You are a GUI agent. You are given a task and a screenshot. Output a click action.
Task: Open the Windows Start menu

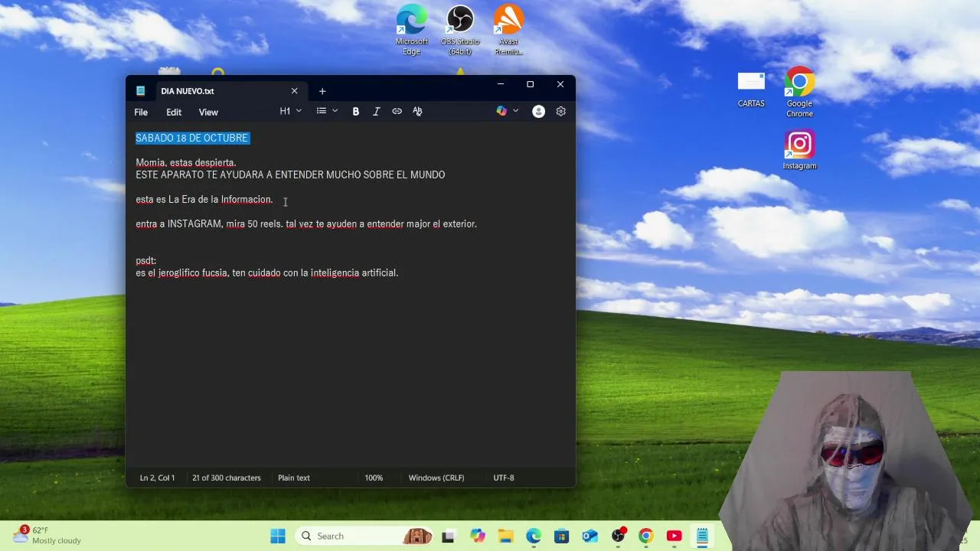click(x=278, y=536)
